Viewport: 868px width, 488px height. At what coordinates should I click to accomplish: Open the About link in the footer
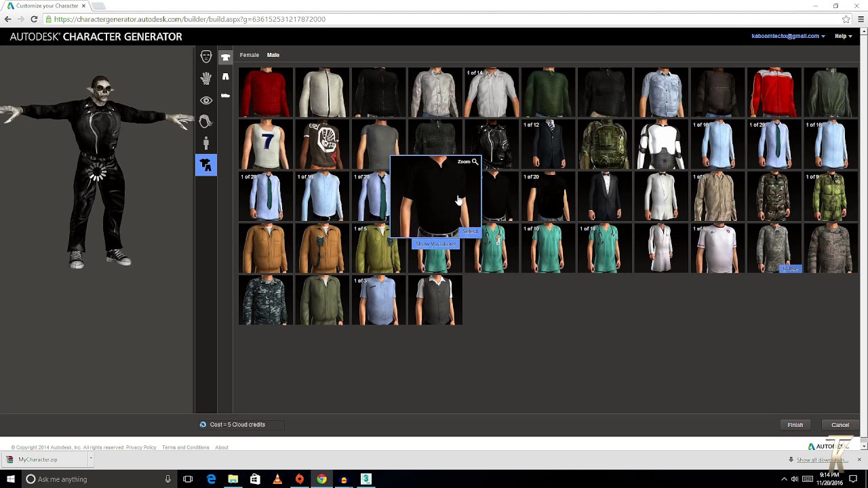222,447
